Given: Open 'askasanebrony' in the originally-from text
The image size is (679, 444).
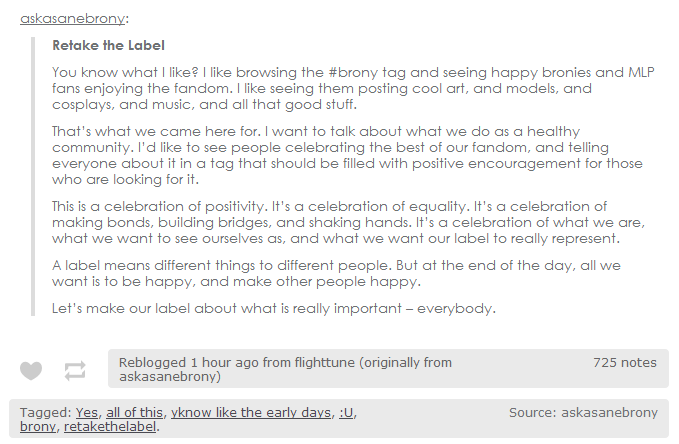Looking at the screenshot, I should pos(168,376).
